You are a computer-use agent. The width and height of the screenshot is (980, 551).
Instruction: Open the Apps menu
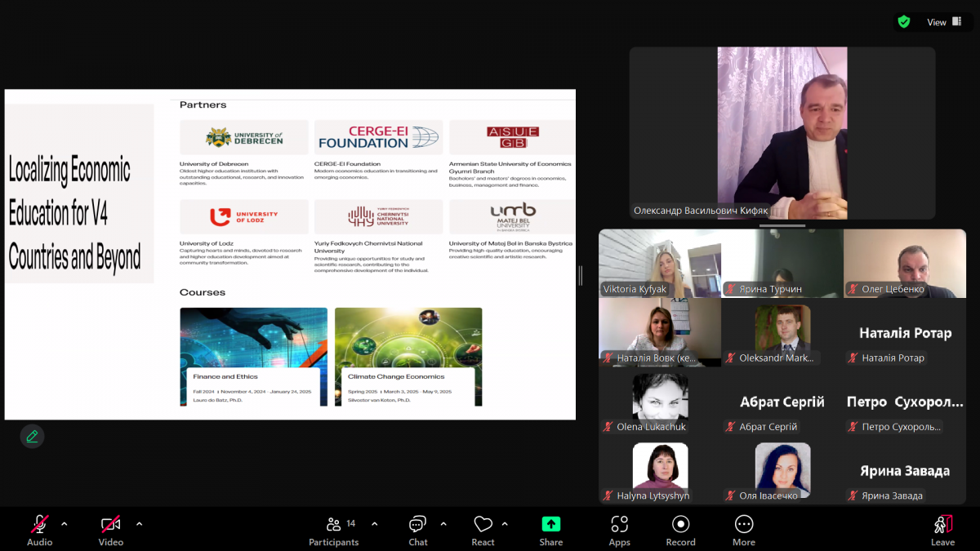619,529
